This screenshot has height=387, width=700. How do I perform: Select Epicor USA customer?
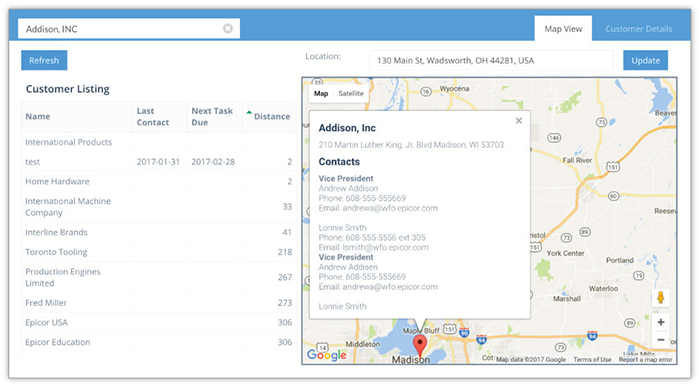pos(158,322)
